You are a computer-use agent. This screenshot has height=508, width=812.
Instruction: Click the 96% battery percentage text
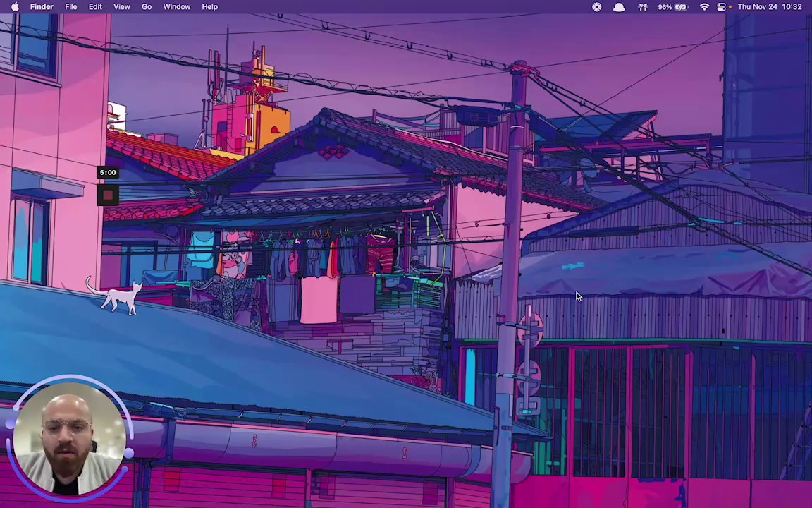click(x=665, y=7)
